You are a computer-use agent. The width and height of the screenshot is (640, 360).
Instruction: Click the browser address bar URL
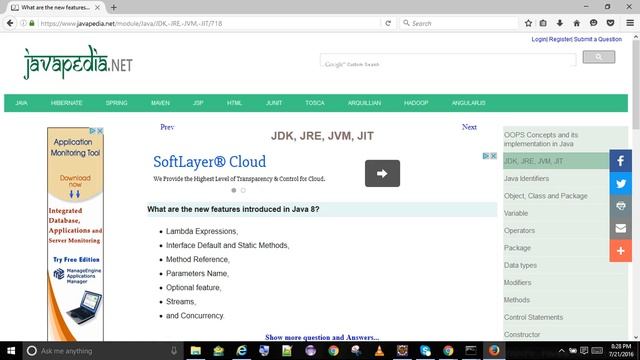(x=210, y=23)
